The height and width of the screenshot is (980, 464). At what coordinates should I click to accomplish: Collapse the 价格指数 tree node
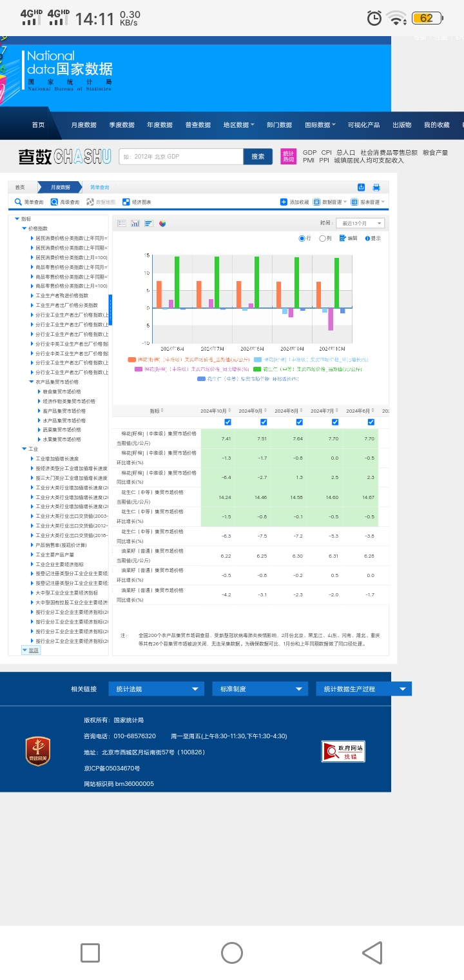tap(24, 228)
